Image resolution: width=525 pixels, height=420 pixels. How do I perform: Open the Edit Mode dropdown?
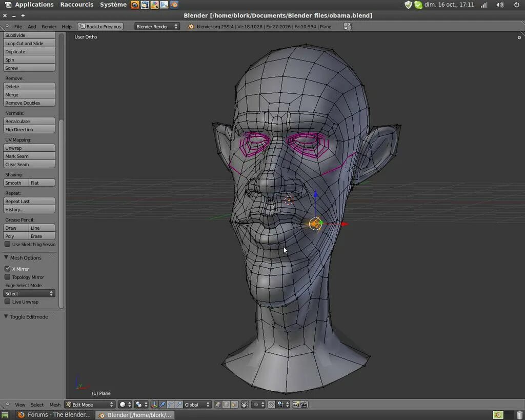[90, 404]
